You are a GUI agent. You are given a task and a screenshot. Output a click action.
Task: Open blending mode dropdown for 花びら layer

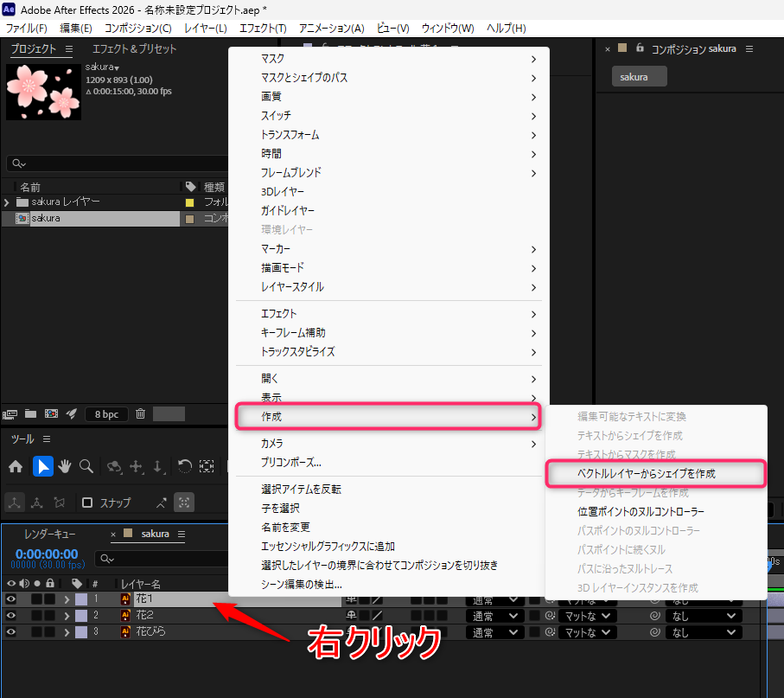coord(495,632)
